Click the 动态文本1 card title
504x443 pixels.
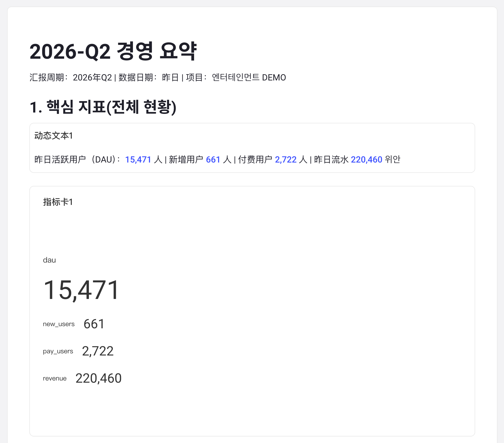pyautogui.click(x=54, y=136)
